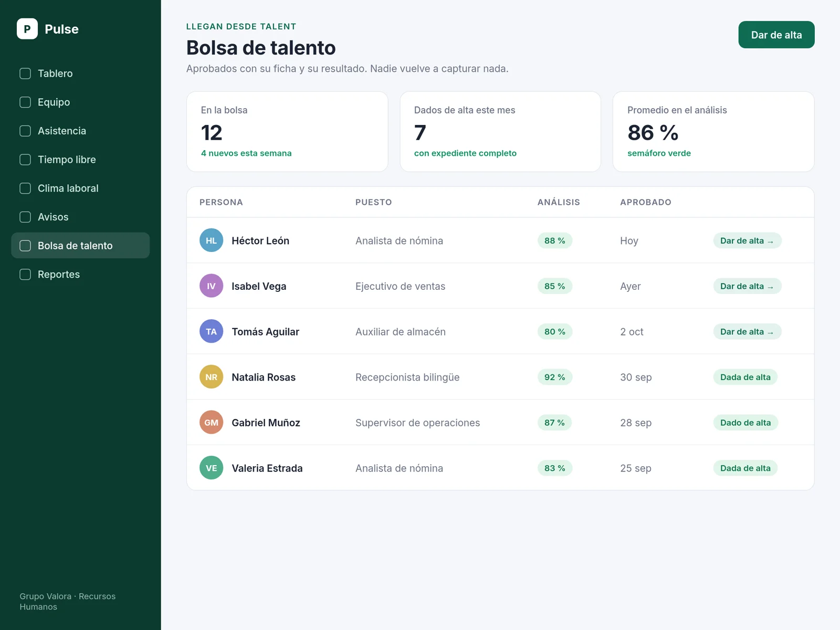Click Grupo Valora footer text
The width and height of the screenshot is (840, 630).
click(68, 602)
